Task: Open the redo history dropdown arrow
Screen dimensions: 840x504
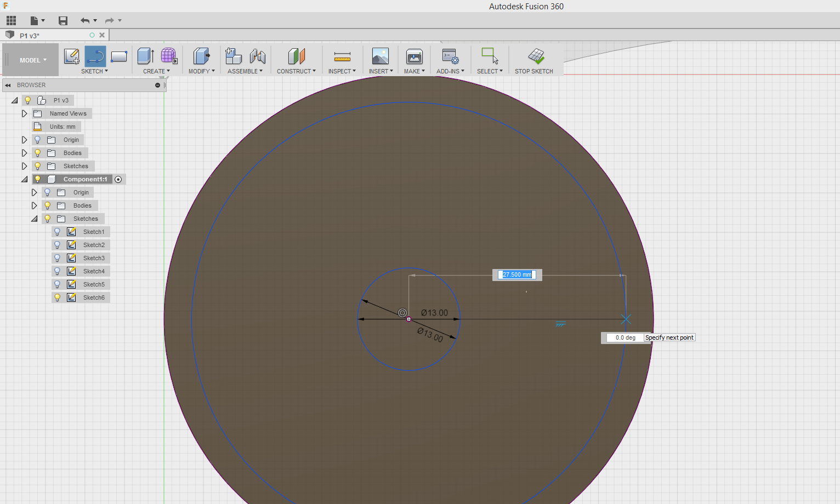Action: [x=120, y=21]
